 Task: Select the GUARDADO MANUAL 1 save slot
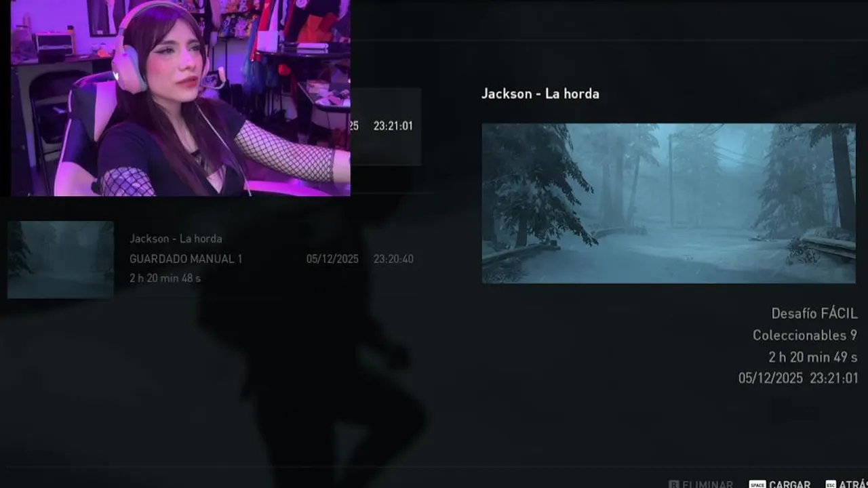click(214, 259)
